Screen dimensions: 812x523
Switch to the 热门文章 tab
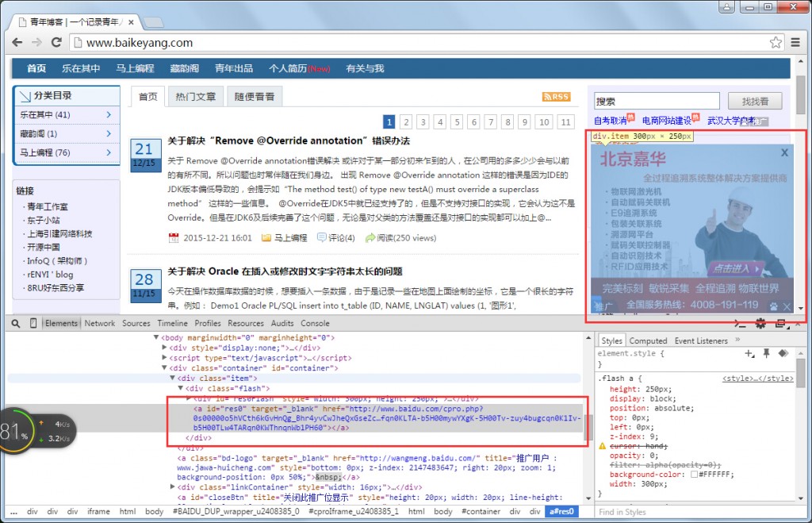point(196,96)
